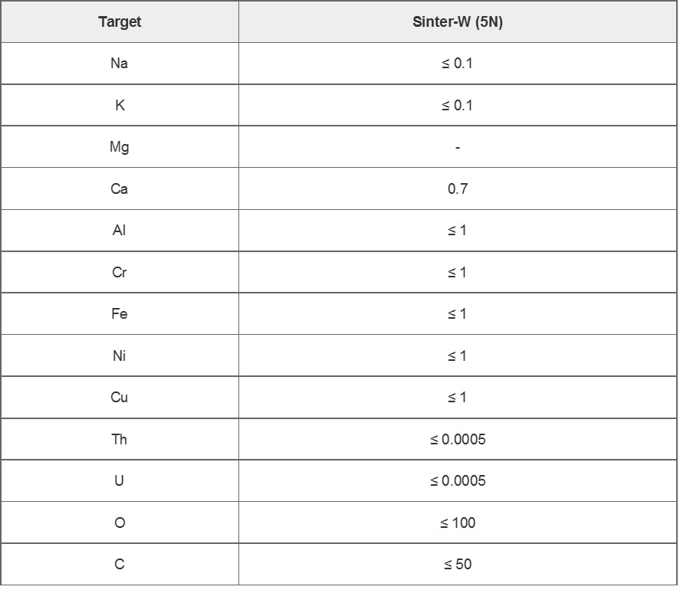Select the ≤ 50 carbon value
Image resolution: width=680 pixels, height=616 pixels.
[458, 565]
